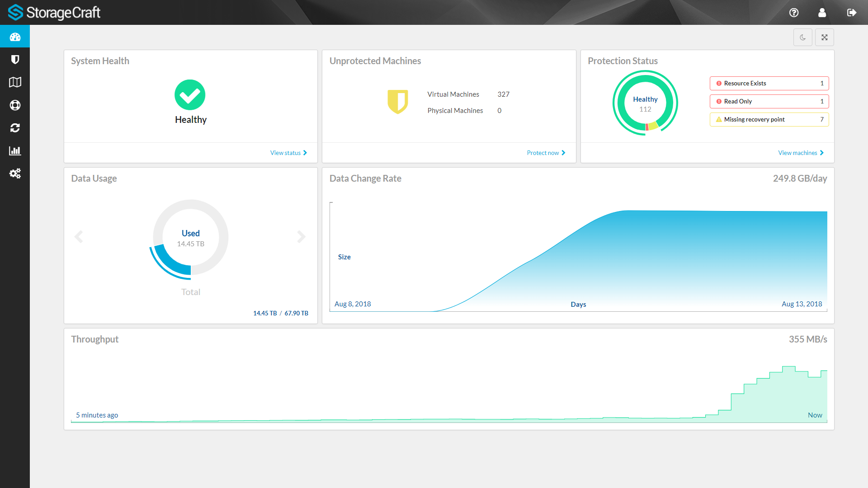This screenshot has height=488, width=868.
Task: Show previous Data Usage chart via left chevron
Action: click(79, 236)
